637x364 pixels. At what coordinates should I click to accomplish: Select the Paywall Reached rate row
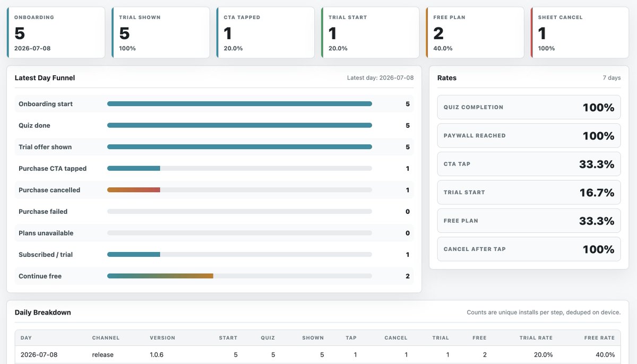(x=529, y=136)
